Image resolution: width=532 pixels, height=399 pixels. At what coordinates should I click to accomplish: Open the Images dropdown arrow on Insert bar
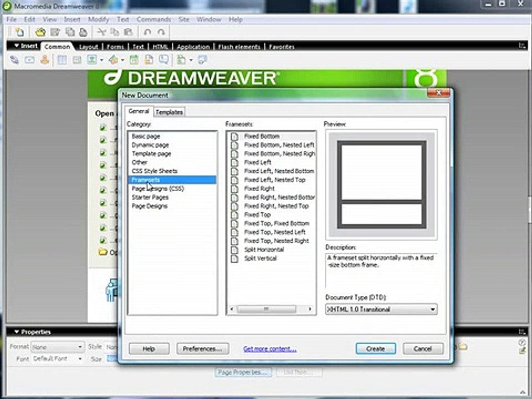coord(101,60)
